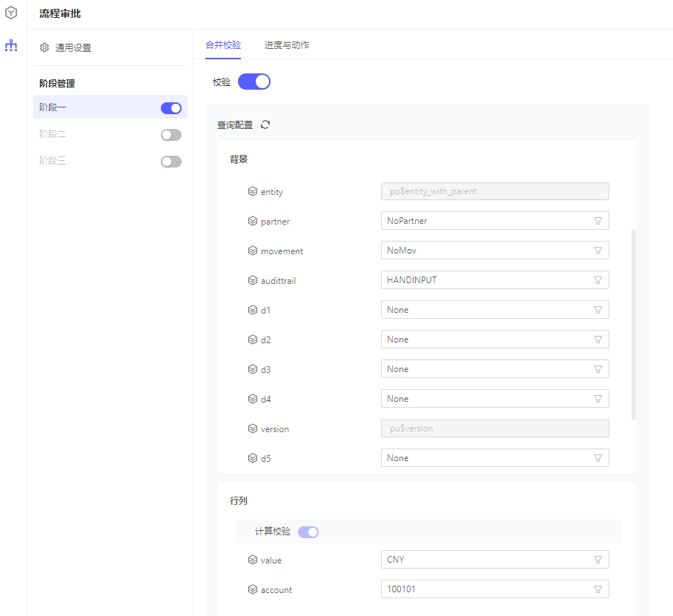Click the cube icon next to audittrail

(x=252, y=280)
